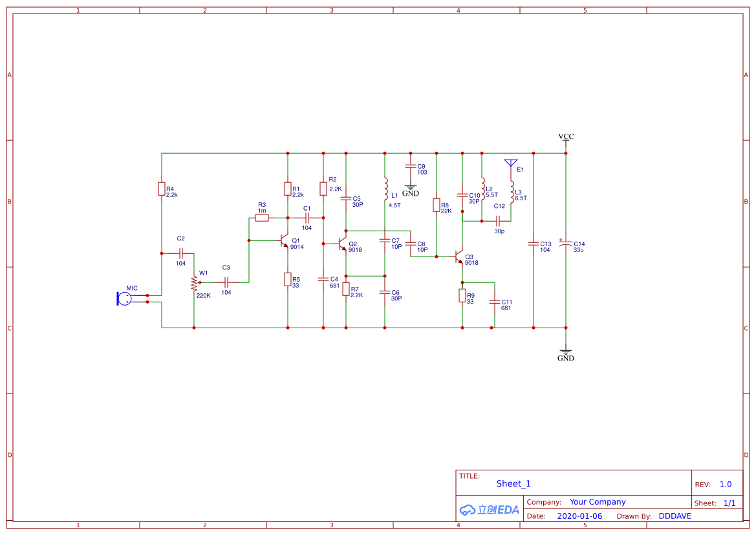The width and height of the screenshot is (756, 535).
Task: Select the C6 capacitor symbol
Action: pyautogui.click(x=385, y=292)
